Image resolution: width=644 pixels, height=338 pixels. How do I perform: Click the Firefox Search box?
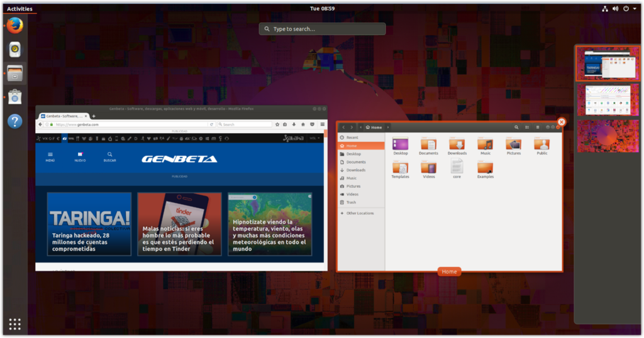(245, 124)
